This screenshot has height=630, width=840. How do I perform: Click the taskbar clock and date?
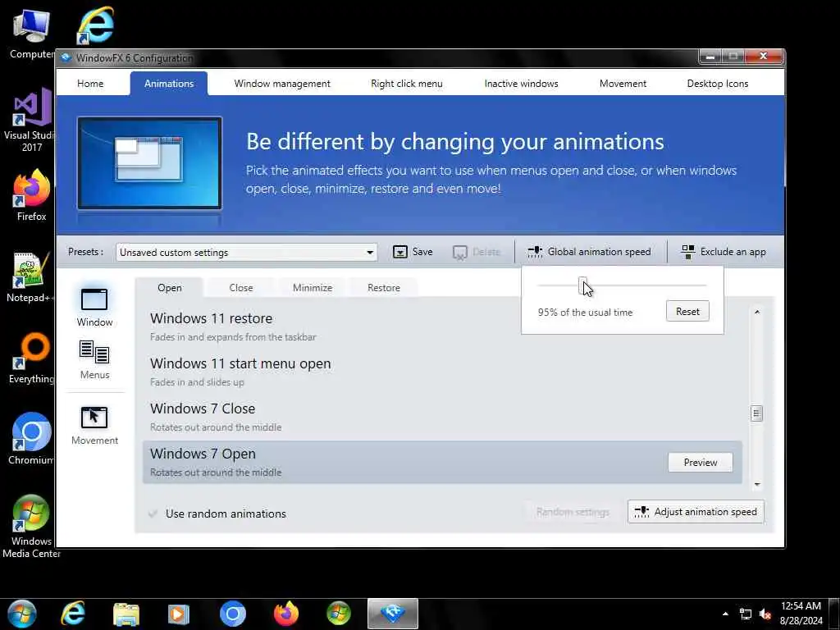(x=801, y=614)
